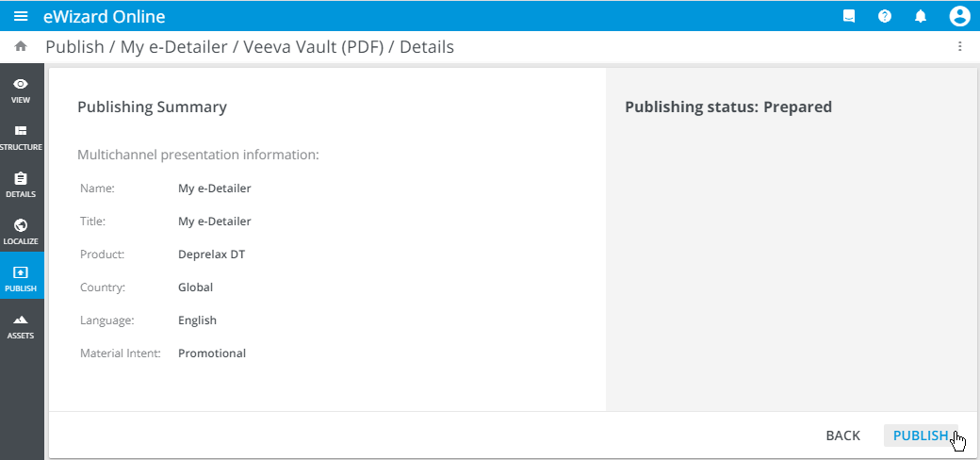The image size is (980, 460).
Task: Switch to the View sidebar tab
Action: 21,90
